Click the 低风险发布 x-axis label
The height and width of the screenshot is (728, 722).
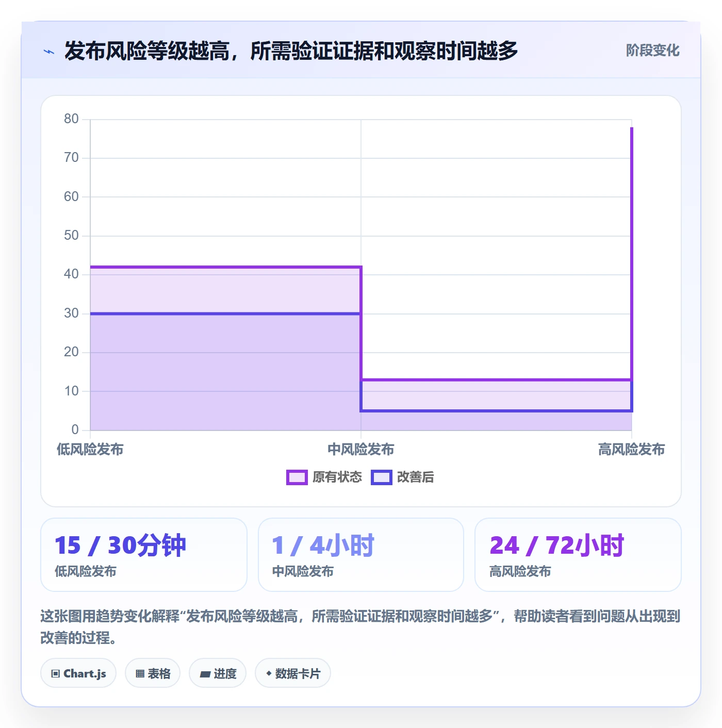[x=90, y=450]
